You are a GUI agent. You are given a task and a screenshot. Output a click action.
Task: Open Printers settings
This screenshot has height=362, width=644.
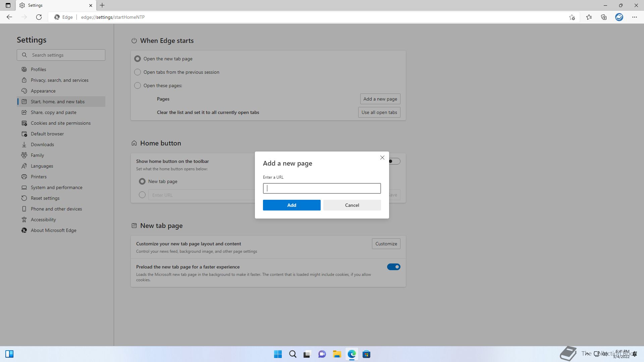tap(61, 177)
